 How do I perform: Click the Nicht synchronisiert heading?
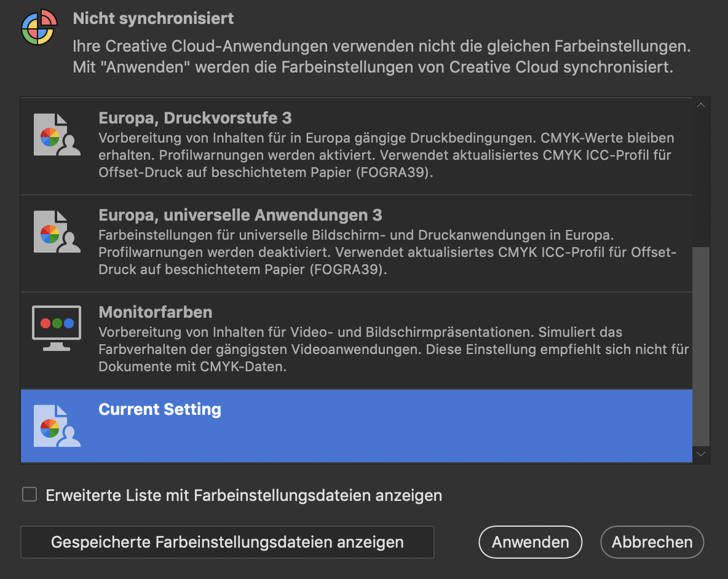point(153,18)
